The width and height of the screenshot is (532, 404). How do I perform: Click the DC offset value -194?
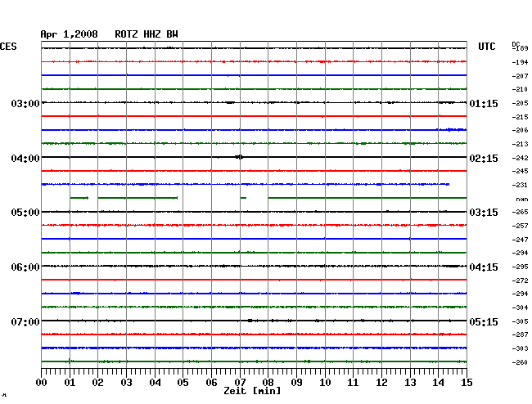pyautogui.click(x=520, y=62)
